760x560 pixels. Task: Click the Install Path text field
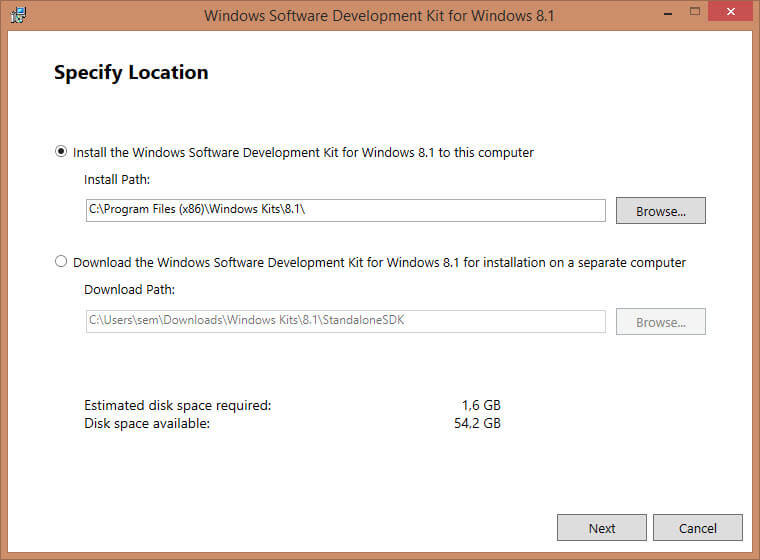point(346,210)
